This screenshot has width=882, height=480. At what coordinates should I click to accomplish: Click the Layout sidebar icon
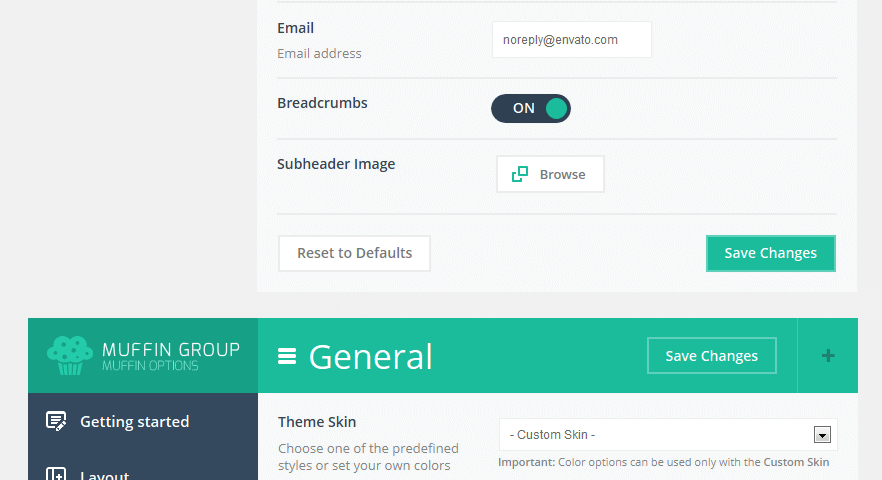[x=56, y=474]
